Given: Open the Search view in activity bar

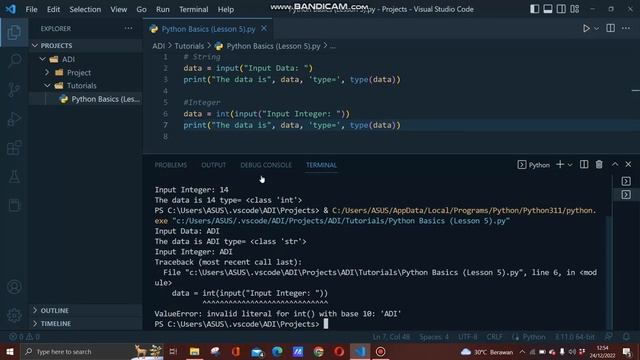Looking at the screenshot, I should (14, 61).
